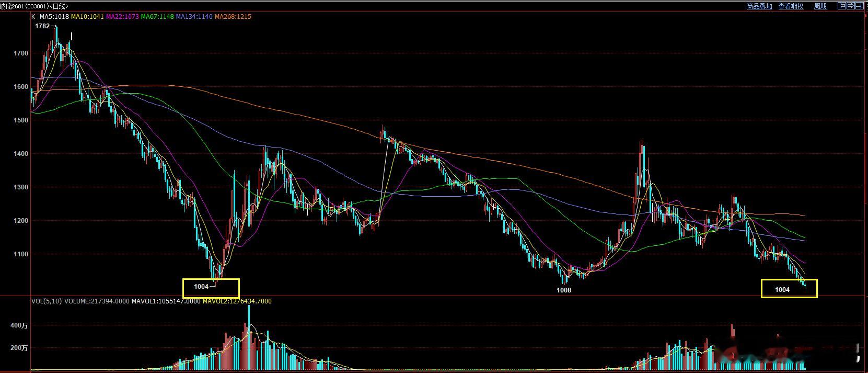
Task: Click the 1500 price axis label
Action: pyautogui.click(x=21, y=120)
